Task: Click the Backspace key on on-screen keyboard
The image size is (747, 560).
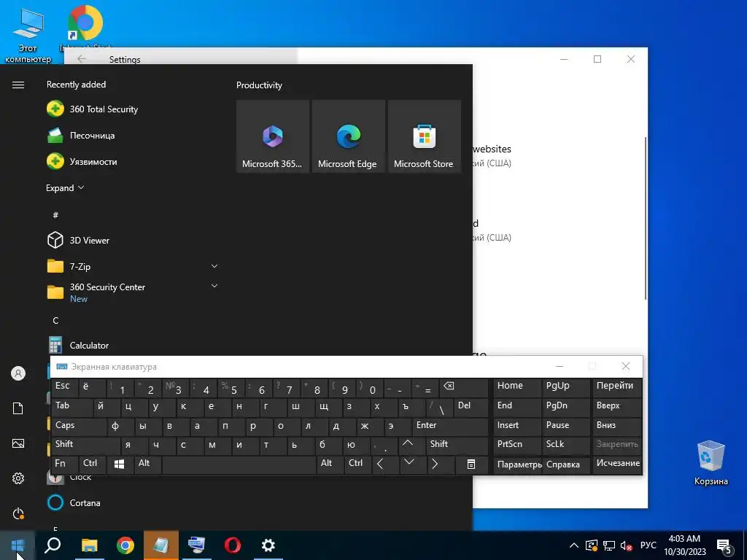Action: pyautogui.click(x=464, y=388)
